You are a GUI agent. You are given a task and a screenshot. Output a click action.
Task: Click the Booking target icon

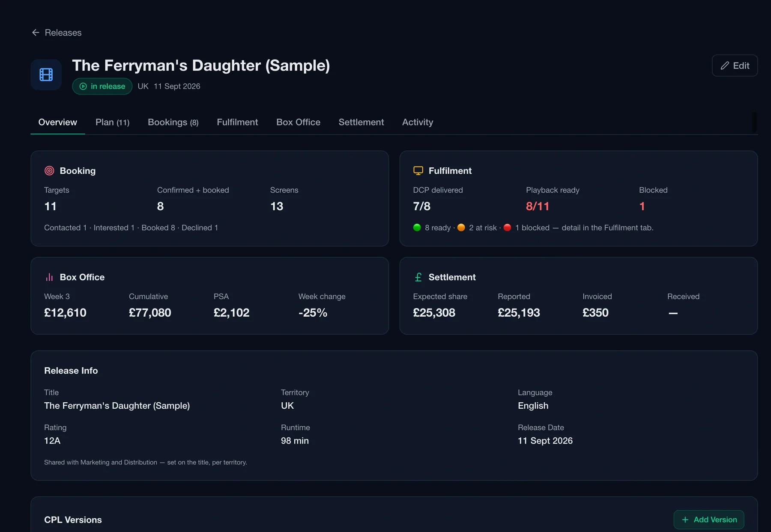click(x=49, y=171)
